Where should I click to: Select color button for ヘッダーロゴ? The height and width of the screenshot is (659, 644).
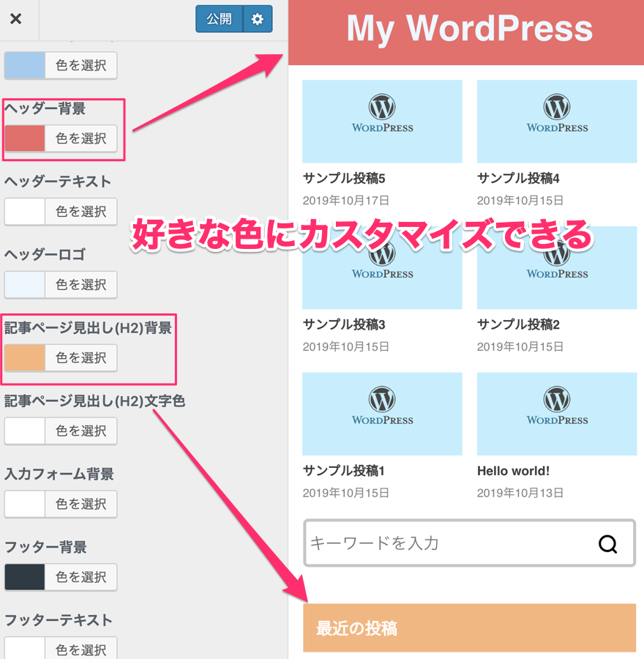pos(80,285)
